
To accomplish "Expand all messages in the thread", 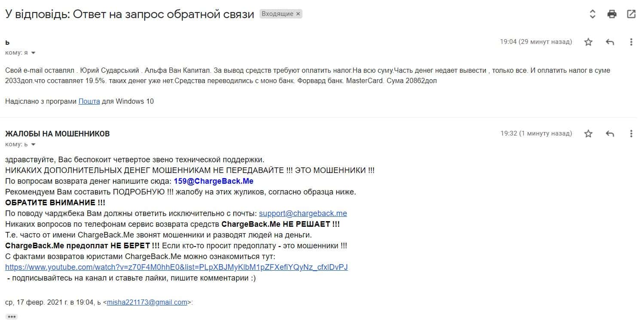I will [x=592, y=14].
